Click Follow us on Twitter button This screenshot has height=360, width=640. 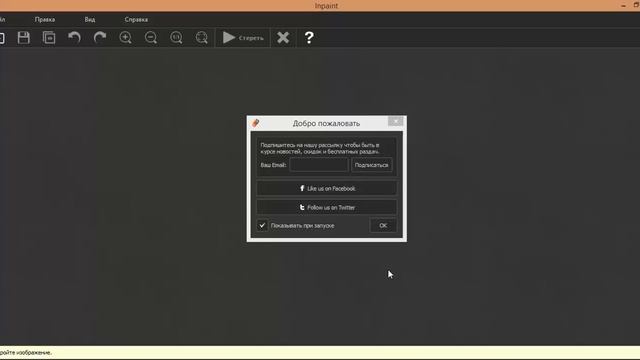point(327,207)
